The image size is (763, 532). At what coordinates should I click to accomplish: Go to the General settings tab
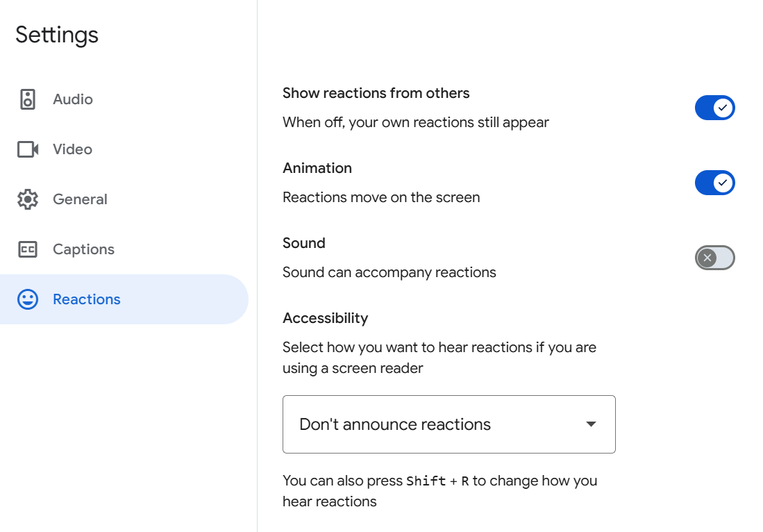click(x=80, y=199)
